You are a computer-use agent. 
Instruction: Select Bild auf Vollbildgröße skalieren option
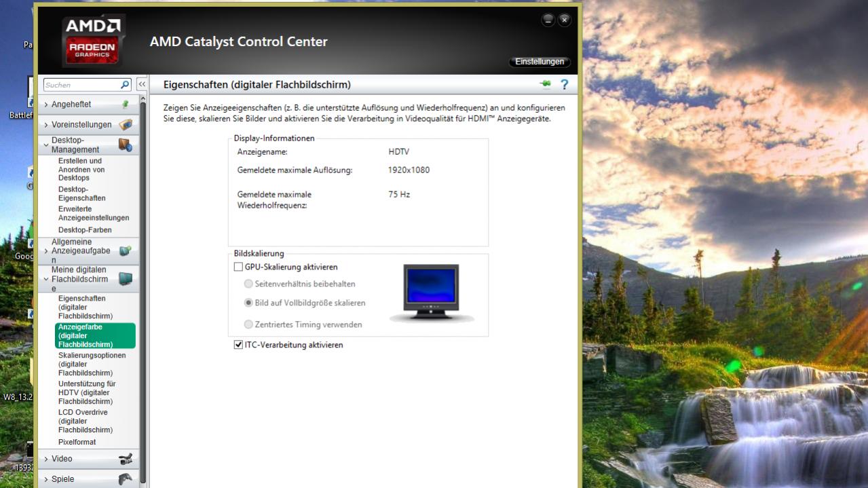click(x=248, y=303)
